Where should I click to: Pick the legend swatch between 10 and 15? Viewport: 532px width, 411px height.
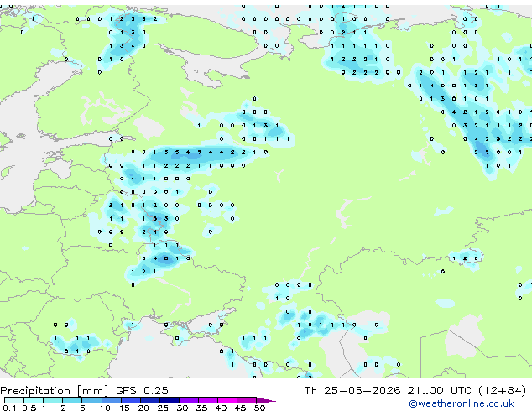(x=112, y=400)
